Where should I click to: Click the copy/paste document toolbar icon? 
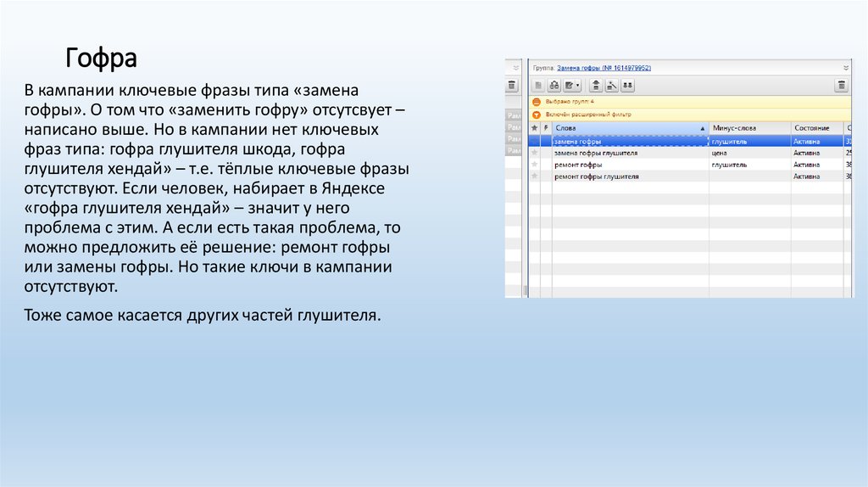coord(538,86)
